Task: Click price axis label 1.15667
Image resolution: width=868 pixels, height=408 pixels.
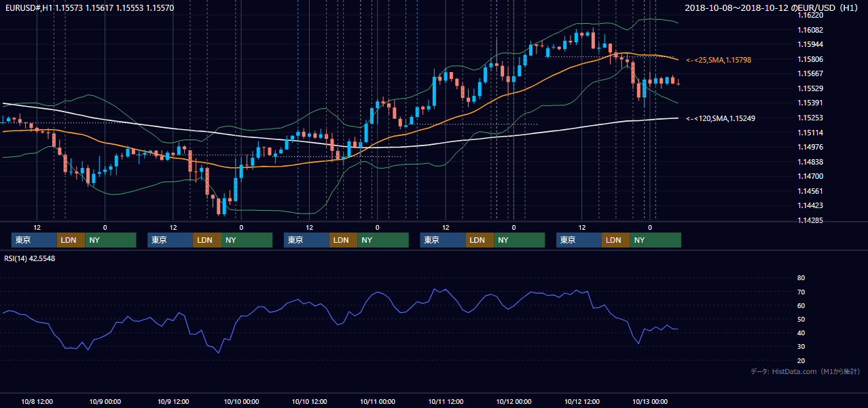Action: click(x=810, y=74)
